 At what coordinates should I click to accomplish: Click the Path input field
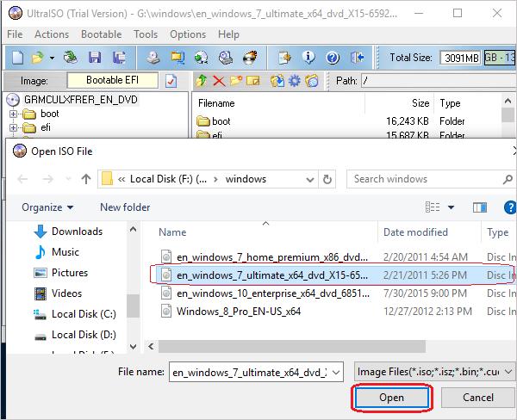pyautogui.click(x=439, y=81)
